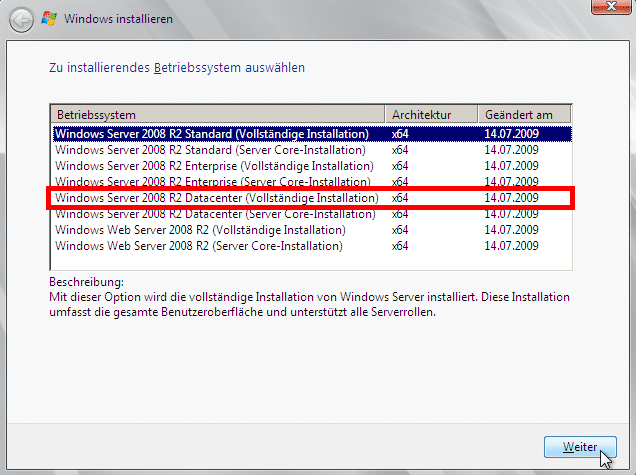Image resolution: width=636 pixels, height=475 pixels.
Task: Select Server 2008 R2 Standard (Server Core-Installation)
Action: tap(312, 150)
